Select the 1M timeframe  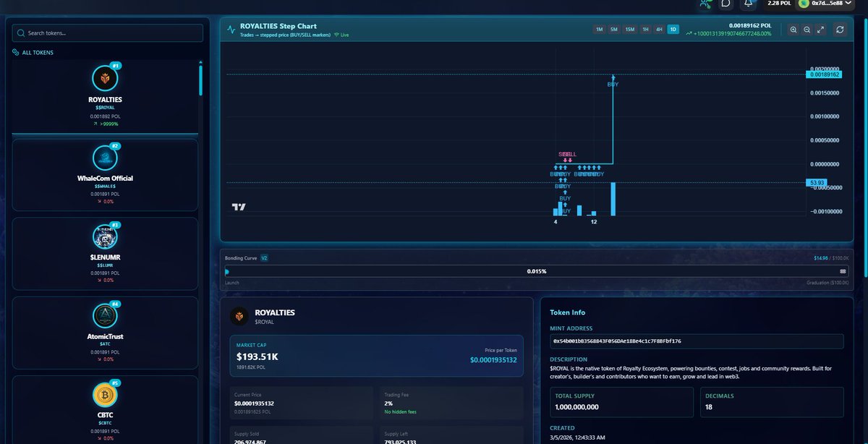point(599,30)
